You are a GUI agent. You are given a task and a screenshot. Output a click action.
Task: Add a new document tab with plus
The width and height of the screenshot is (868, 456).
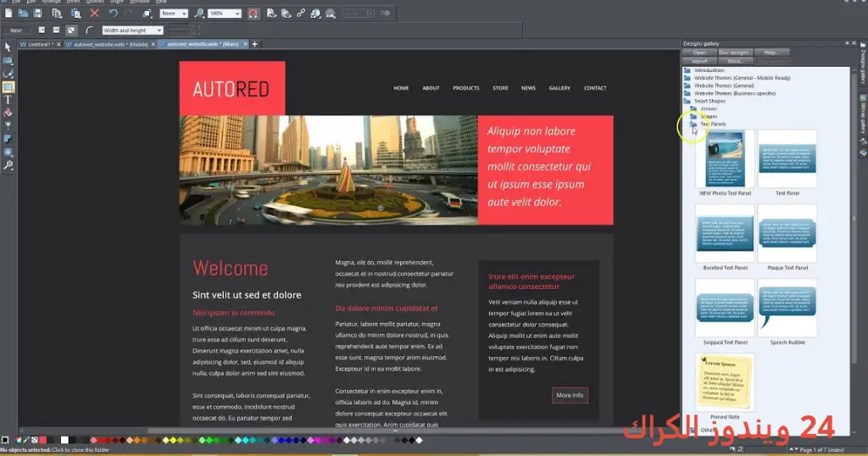click(254, 44)
